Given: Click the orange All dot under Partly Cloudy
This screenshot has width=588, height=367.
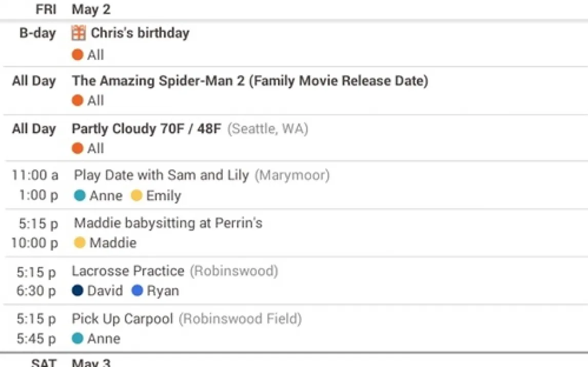Looking at the screenshot, I should [77, 149].
